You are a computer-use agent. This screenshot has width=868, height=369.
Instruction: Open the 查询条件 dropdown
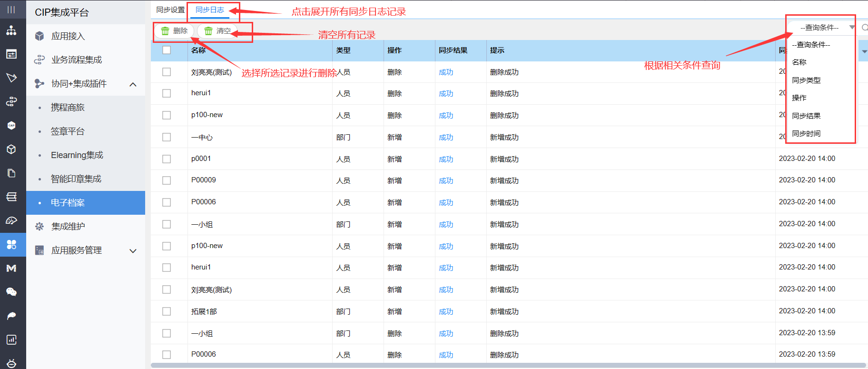pyautogui.click(x=821, y=28)
